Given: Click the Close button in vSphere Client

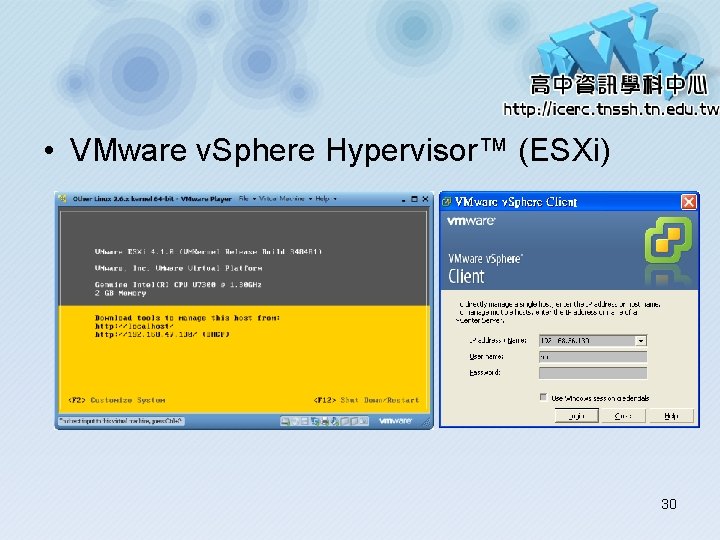Looking at the screenshot, I should pos(623,416).
